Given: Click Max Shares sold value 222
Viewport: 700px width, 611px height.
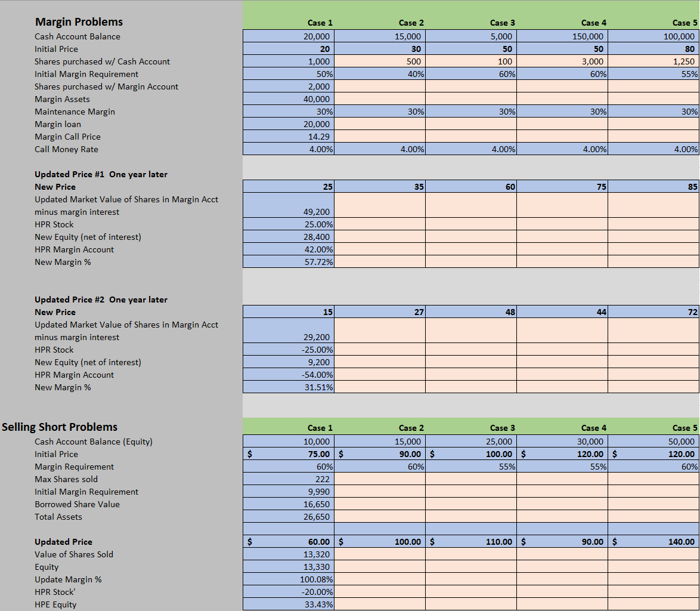Looking at the screenshot, I should point(289,479).
